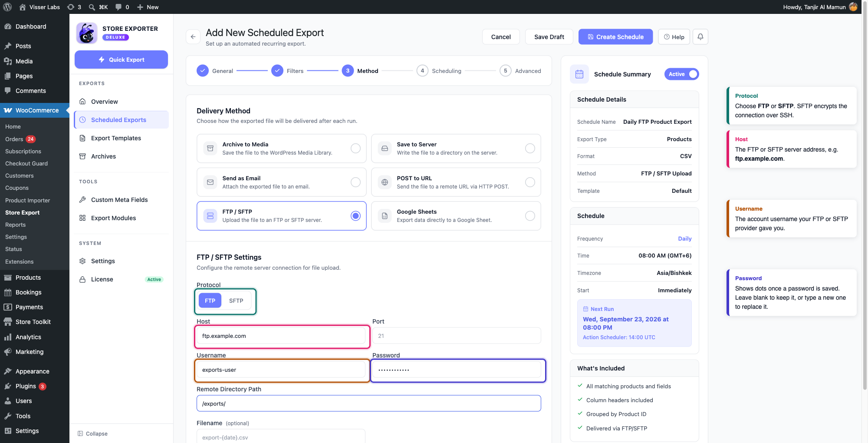Viewport: 868px width, 443px height.
Task: Click the FTP / SFTP server icon
Action: (x=210, y=216)
